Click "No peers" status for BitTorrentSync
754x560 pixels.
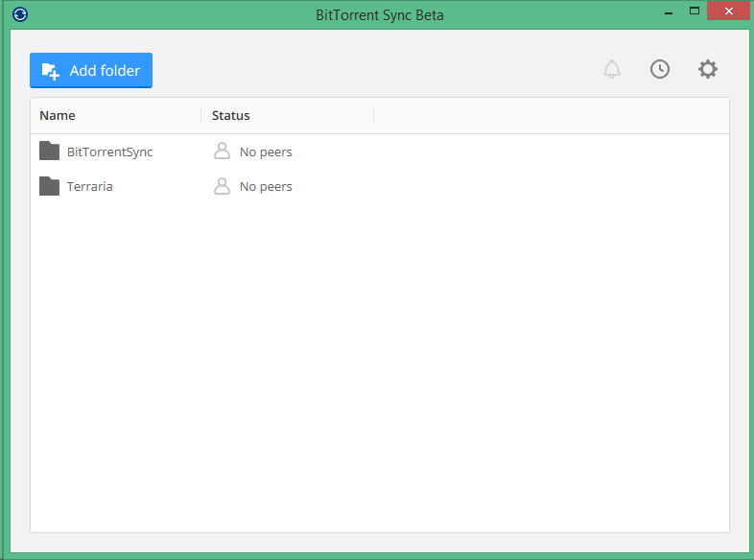coord(266,152)
